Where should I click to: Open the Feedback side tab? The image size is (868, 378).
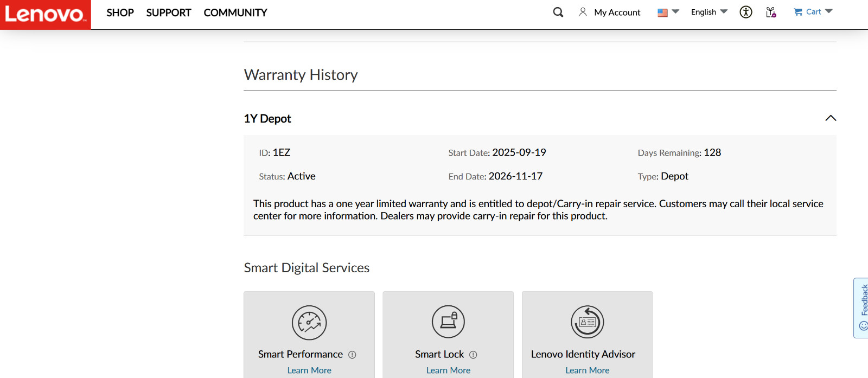point(861,307)
